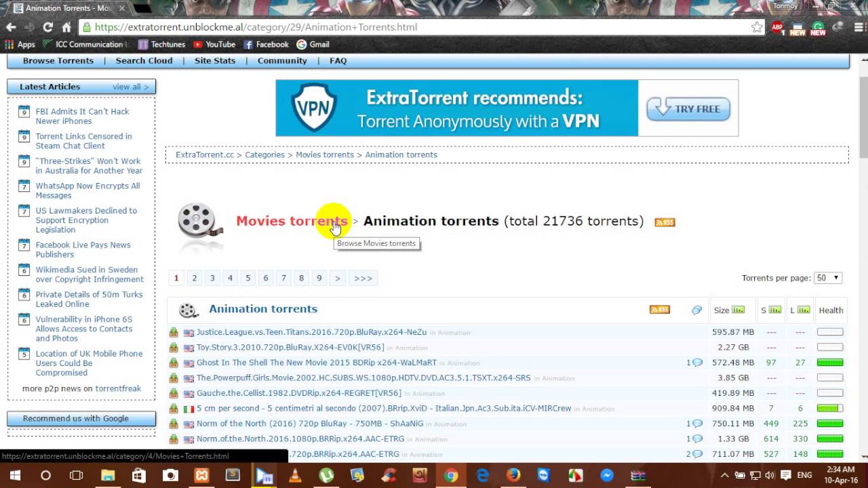Open Gmail bookmark
868x488 pixels.
(x=313, y=44)
